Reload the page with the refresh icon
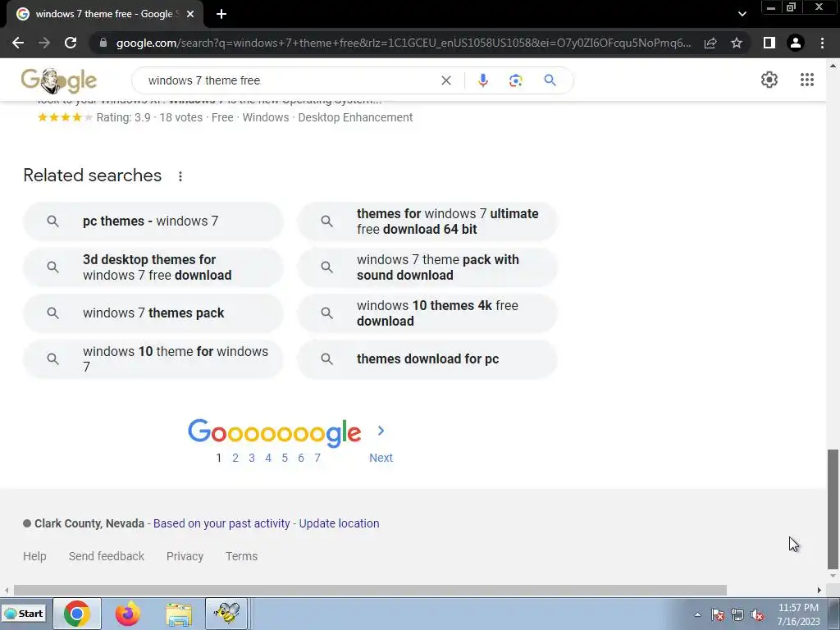This screenshot has height=630, width=840. tap(71, 43)
